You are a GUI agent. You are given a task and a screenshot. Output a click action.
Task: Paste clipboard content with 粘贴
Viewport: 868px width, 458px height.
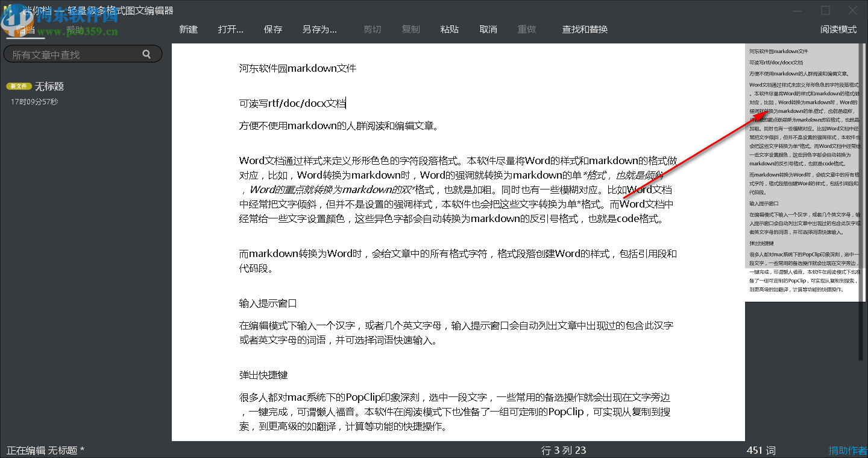pyautogui.click(x=450, y=29)
